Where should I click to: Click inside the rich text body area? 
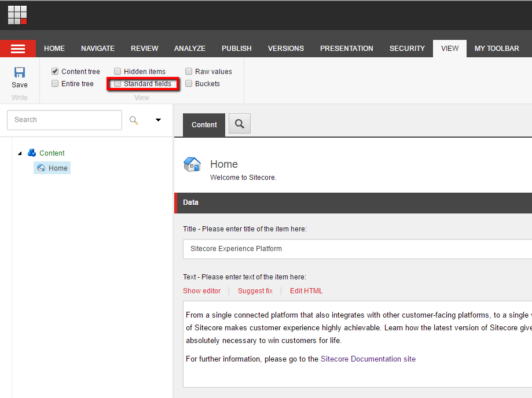tap(357, 344)
